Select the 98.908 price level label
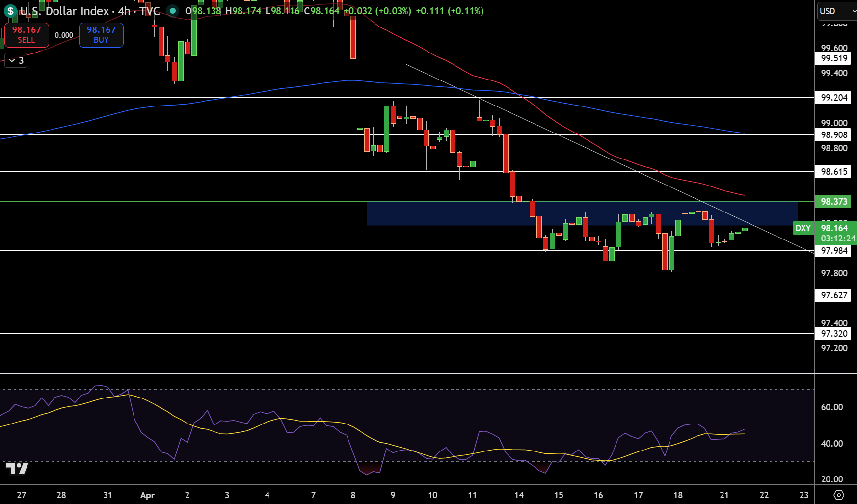This screenshot has height=504, width=857. coord(834,135)
